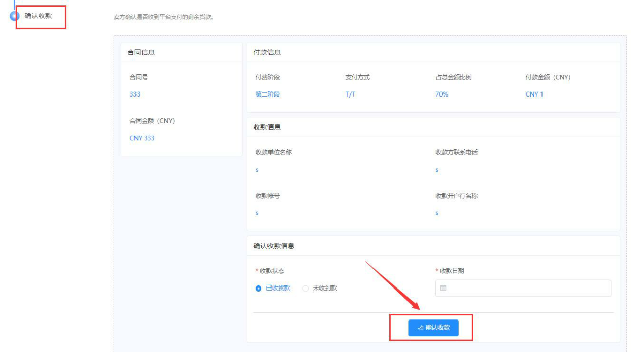Viewport: 644px width, 352px height.
Task: Click description text about 剩余货款
Action: [x=163, y=17]
